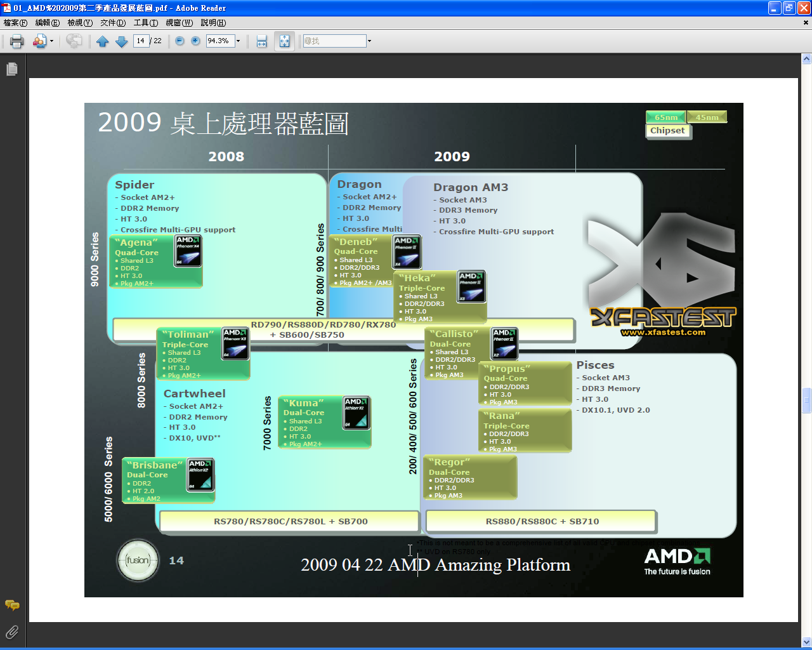The width and height of the screenshot is (812, 650).
Task: Click the 尋找 search text box
Action: tap(334, 41)
